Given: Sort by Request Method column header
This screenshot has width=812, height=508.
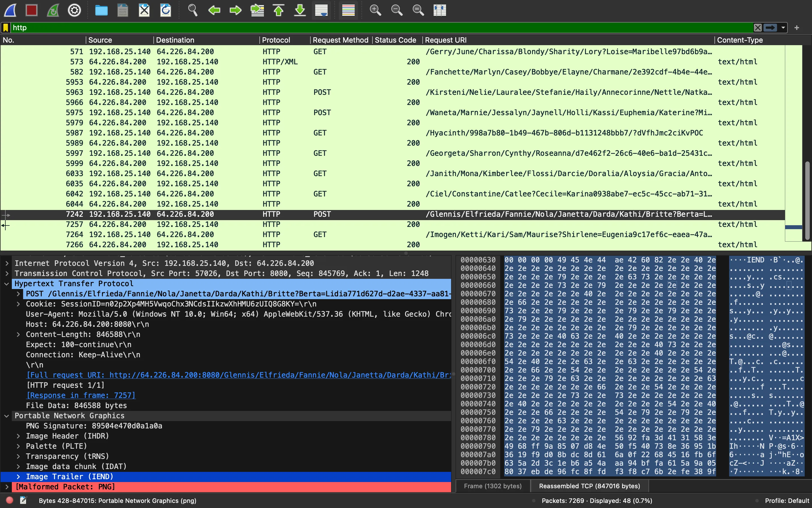Looking at the screenshot, I should pyautogui.click(x=341, y=40).
